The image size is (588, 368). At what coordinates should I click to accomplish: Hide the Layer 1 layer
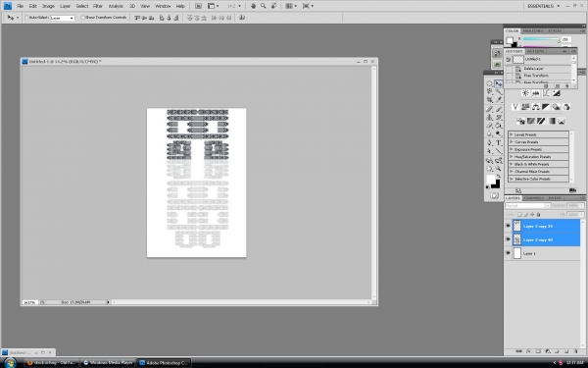508,253
